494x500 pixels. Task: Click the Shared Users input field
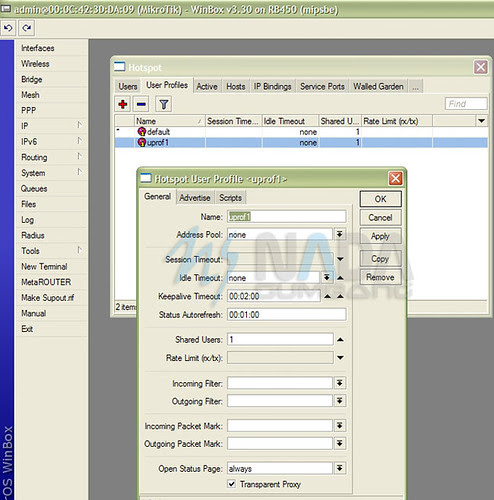pos(280,339)
